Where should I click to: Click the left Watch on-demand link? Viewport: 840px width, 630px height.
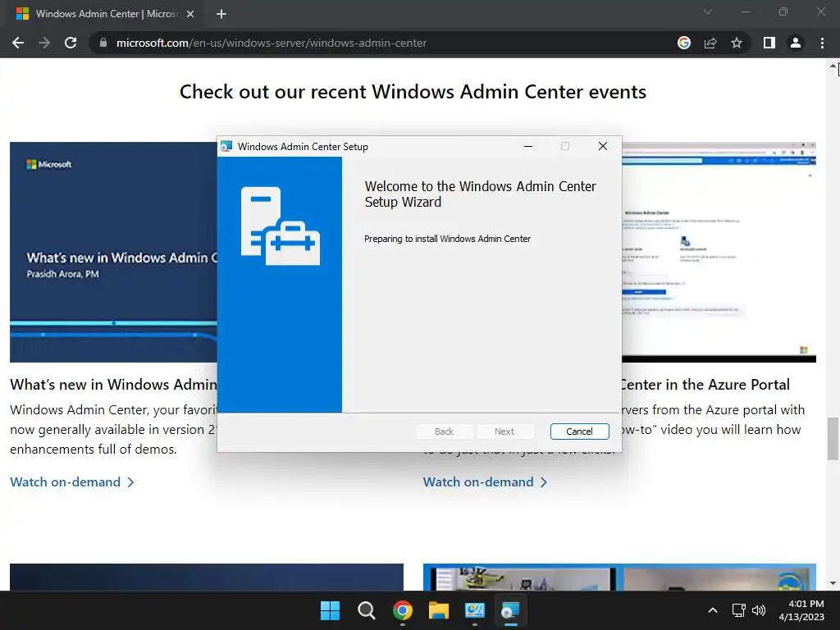pos(72,482)
